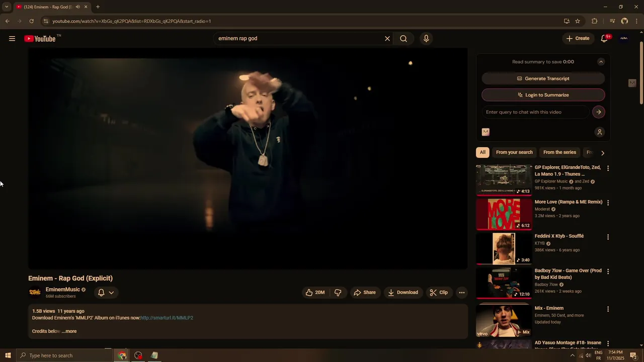Select 'From the series' chip
This screenshot has width=644, height=362.
coord(559,152)
